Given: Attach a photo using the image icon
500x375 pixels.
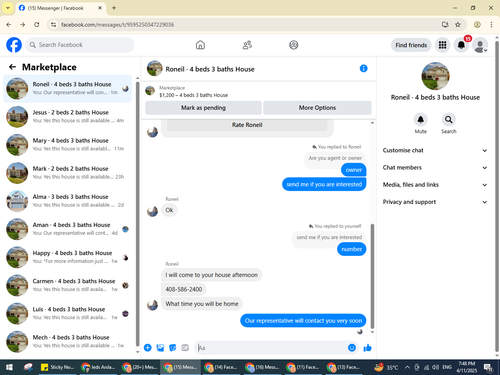Looking at the screenshot, I should [160, 348].
